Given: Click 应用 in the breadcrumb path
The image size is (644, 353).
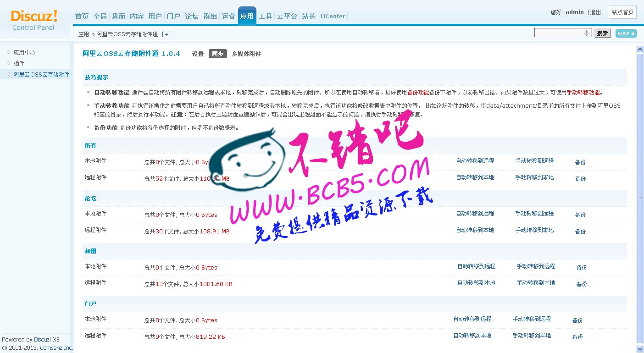Looking at the screenshot, I should [x=83, y=34].
